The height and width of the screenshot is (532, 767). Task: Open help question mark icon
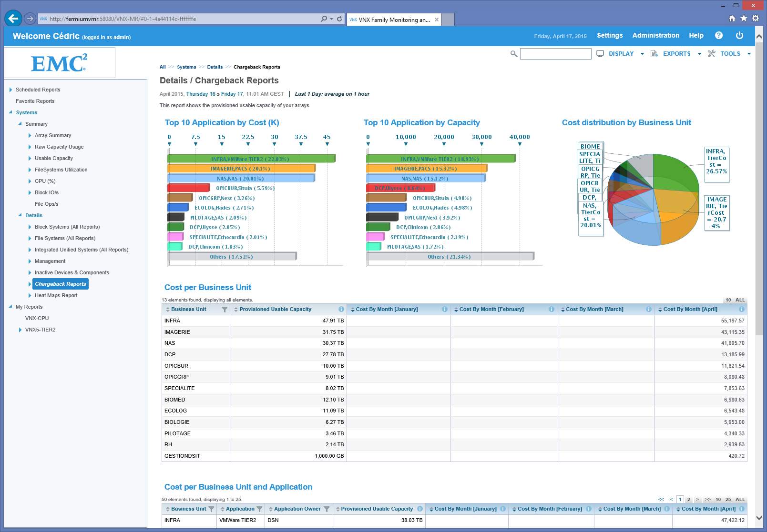click(x=719, y=36)
